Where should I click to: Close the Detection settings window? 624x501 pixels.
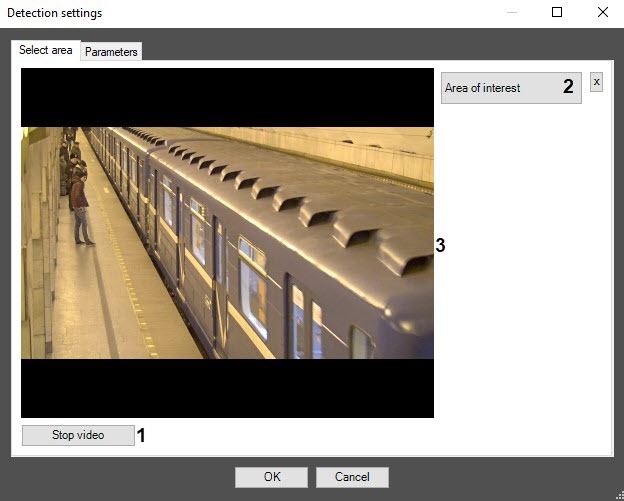[x=602, y=13]
